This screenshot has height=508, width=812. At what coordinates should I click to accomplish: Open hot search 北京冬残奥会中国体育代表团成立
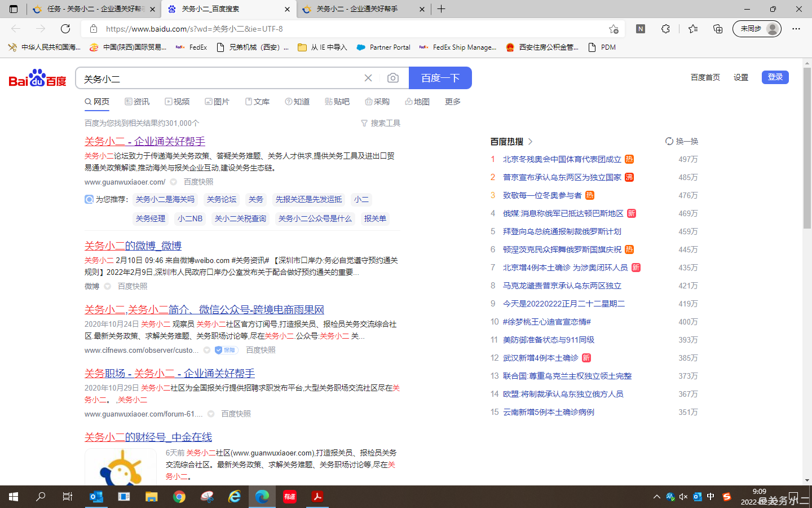(x=562, y=159)
